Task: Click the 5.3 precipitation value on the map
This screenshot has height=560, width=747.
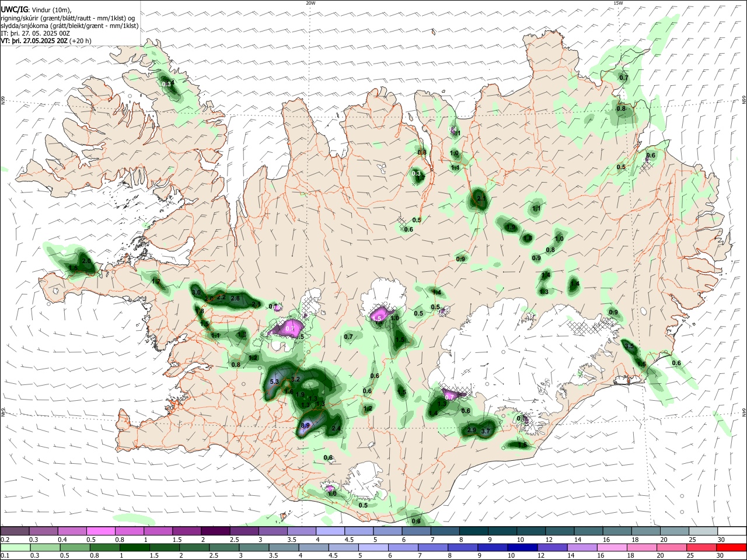Action: pos(275,382)
